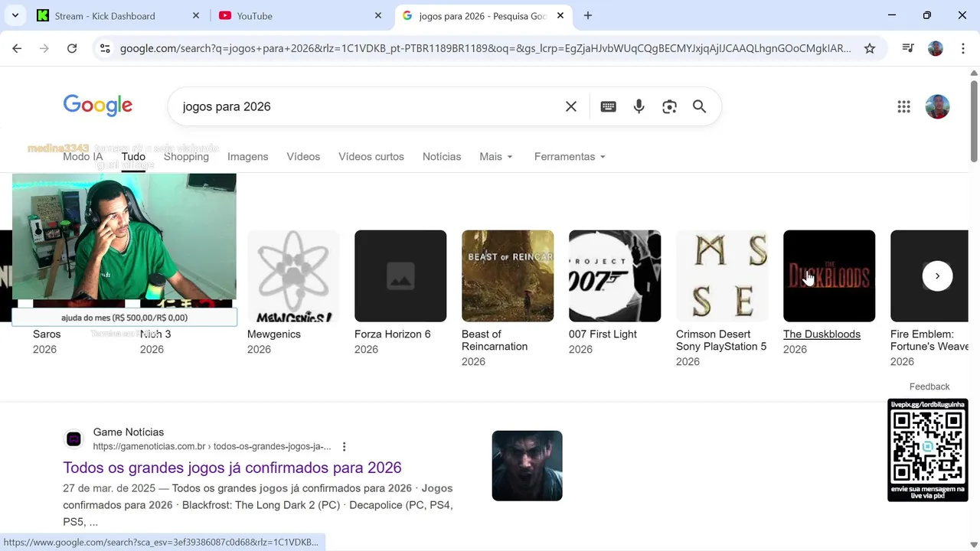Image resolution: width=980 pixels, height=551 pixels.
Task: Reload the page with refresh icon
Action: (x=72, y=48)
